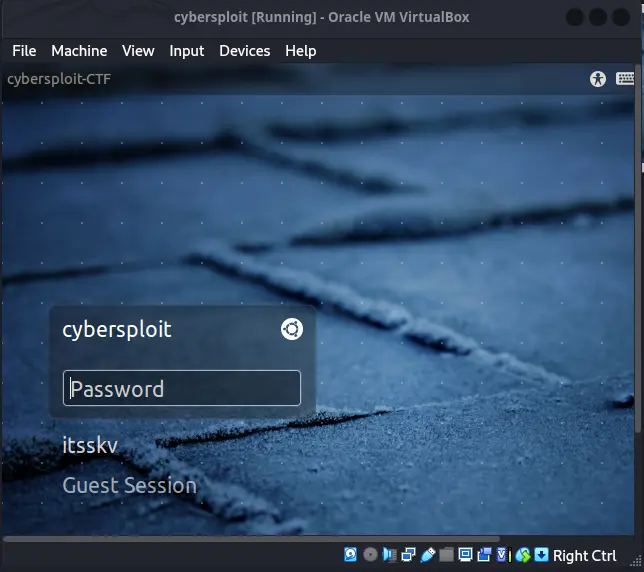Click the mouse integration status icon
The height and width of the screenshot is (572, 644).
(523, 555)
